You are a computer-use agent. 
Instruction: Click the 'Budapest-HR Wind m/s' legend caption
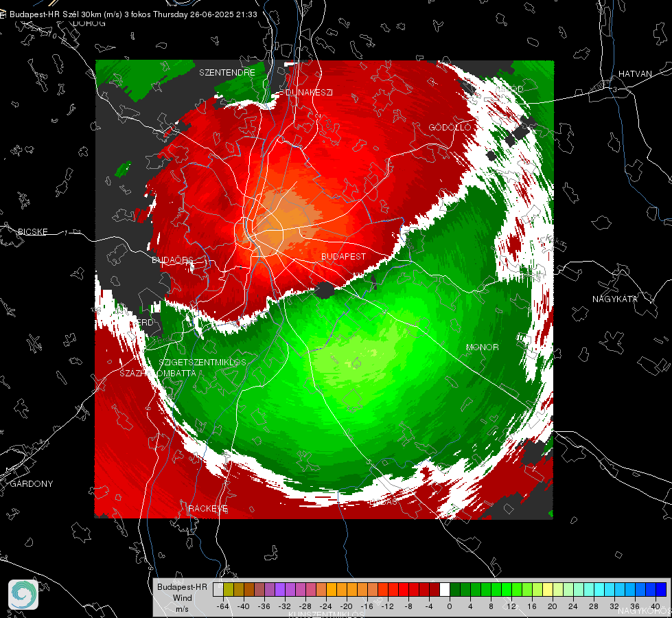182,597
